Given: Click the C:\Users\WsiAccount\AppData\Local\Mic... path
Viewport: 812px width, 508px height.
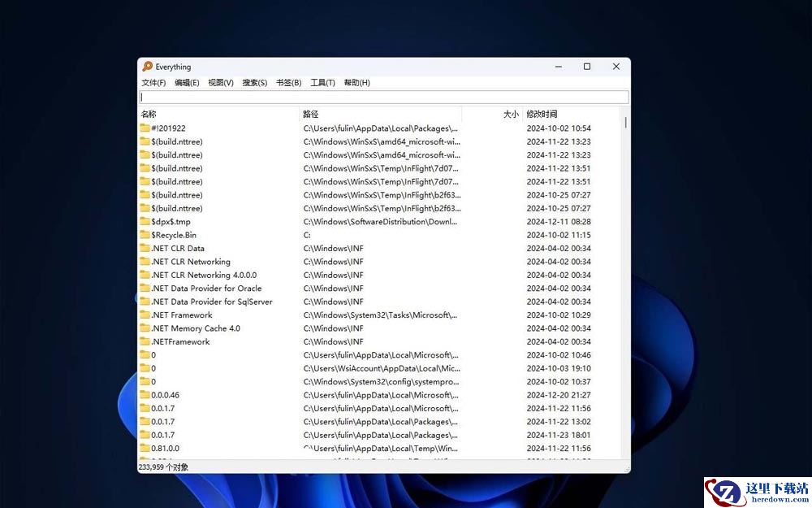Looking at the screenshot, I should click(382, 368).
